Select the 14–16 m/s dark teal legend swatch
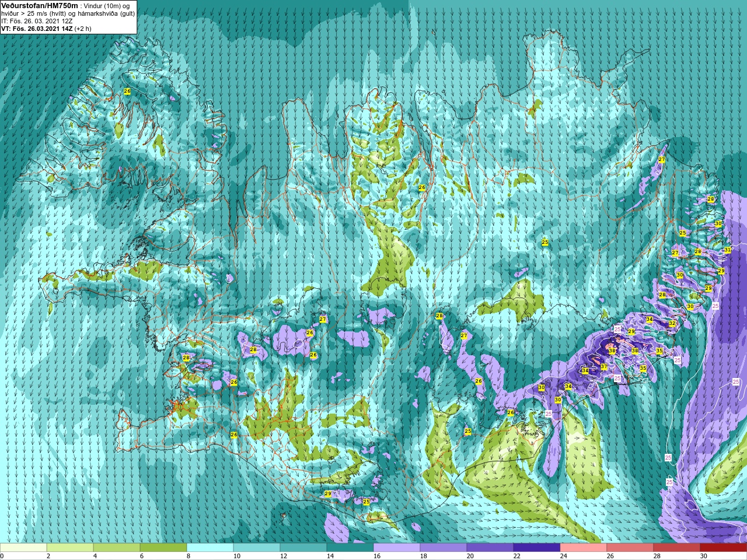This screenshot has height=560, width=747. coord(350,548)
